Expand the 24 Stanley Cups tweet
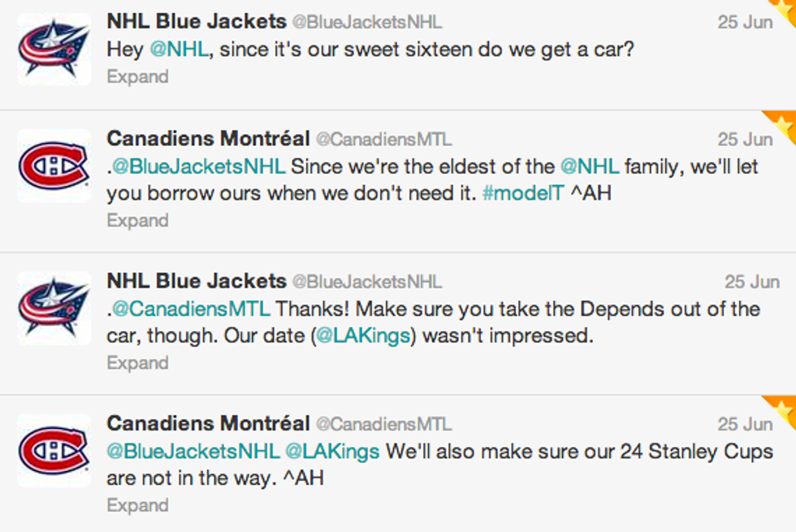The image size is (796, 532). [137, 505]
